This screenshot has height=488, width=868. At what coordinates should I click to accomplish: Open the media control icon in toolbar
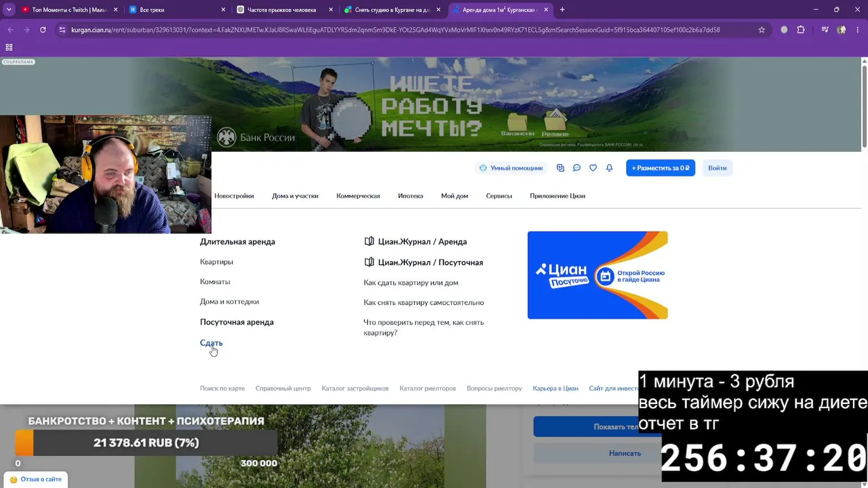(825, 30)
